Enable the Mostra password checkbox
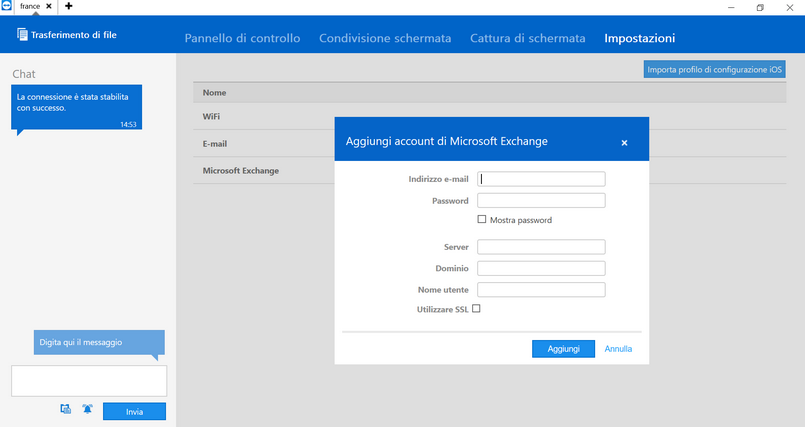805x427 pixels. 482,219
